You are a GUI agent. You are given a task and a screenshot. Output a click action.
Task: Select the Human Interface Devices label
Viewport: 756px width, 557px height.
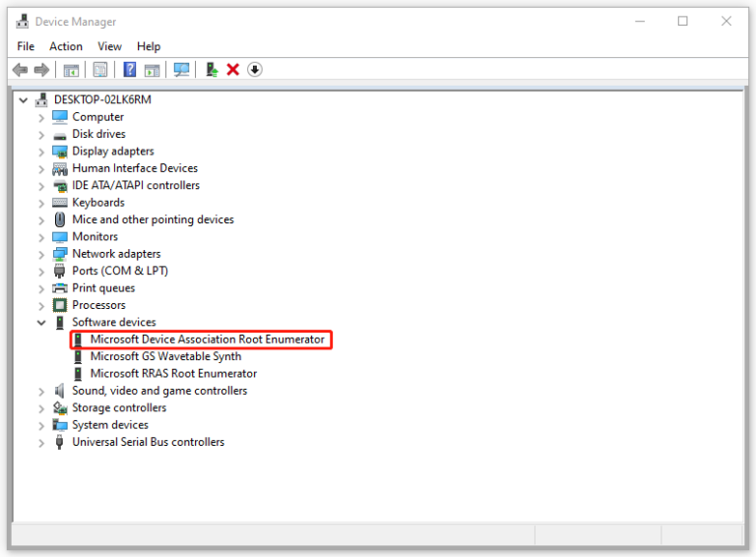click(x=135, y=168)
